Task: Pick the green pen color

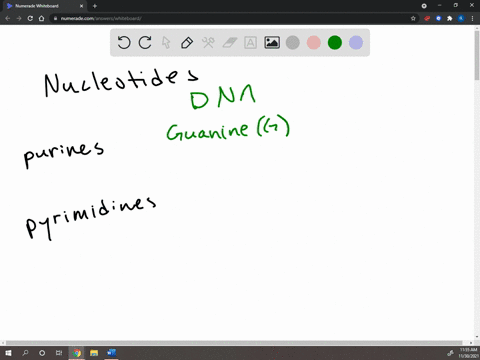Action: tap(335, 43)
